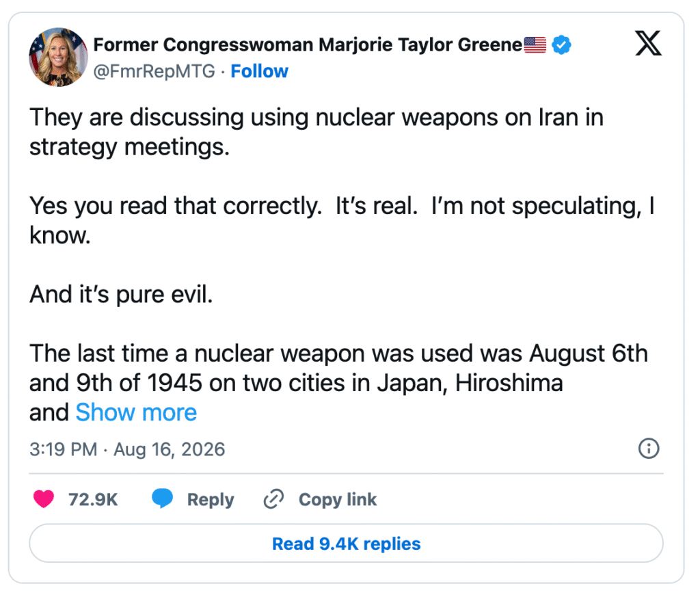Click the 72.9K likes count
The height and width of the screenshot is (599, 700).
pos(93,499)
